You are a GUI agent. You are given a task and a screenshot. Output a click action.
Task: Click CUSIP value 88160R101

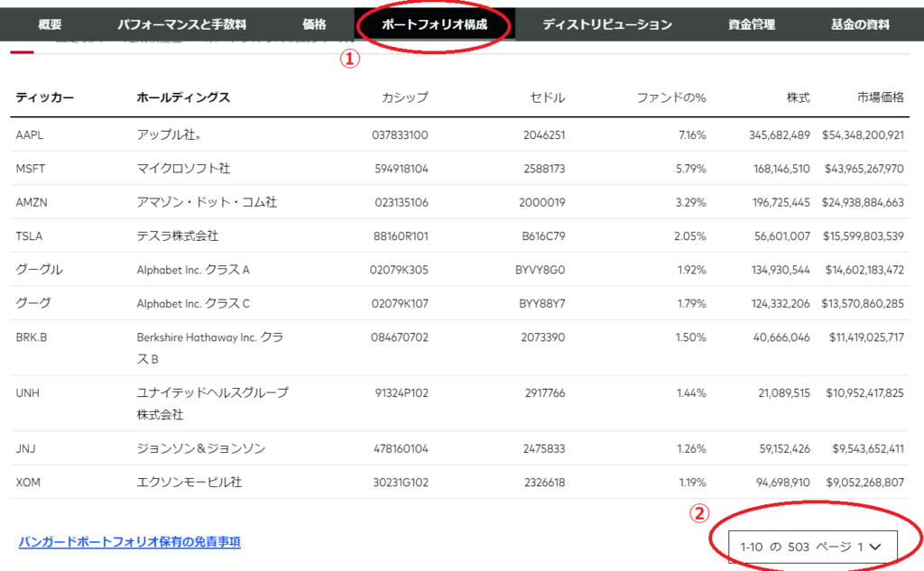[401, 235]
